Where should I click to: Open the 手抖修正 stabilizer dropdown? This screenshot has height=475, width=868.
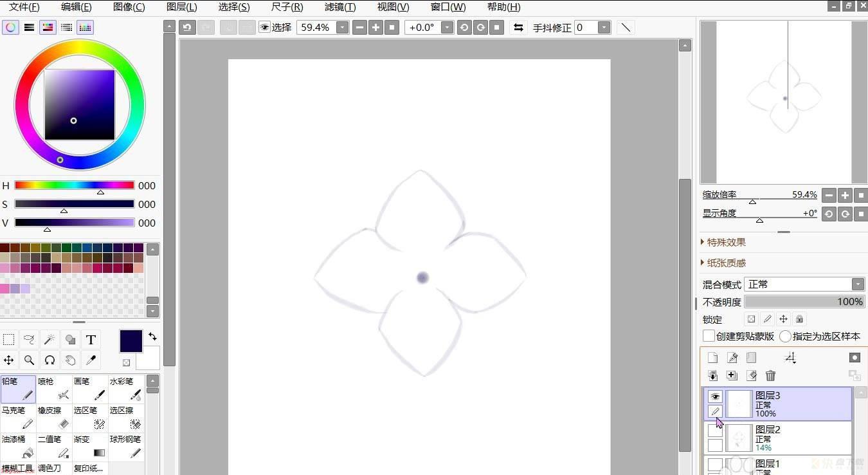pyautogui.click(x=604, y=28)
